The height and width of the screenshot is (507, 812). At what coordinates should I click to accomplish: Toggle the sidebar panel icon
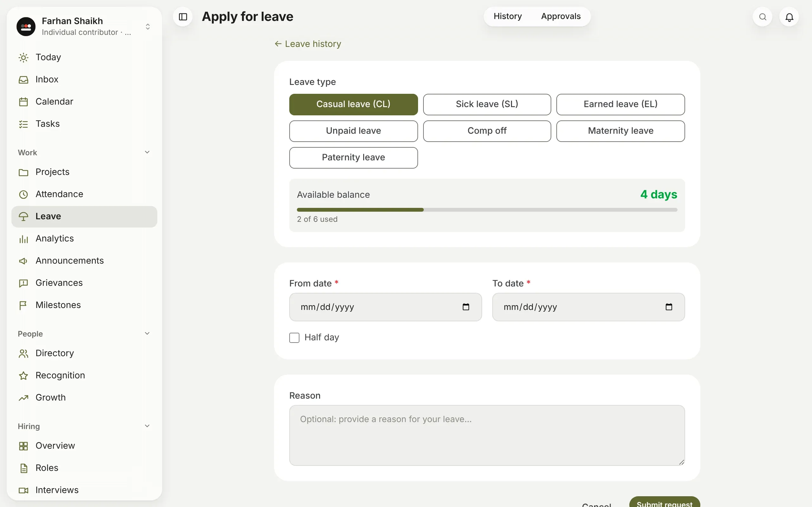(183, 17)
